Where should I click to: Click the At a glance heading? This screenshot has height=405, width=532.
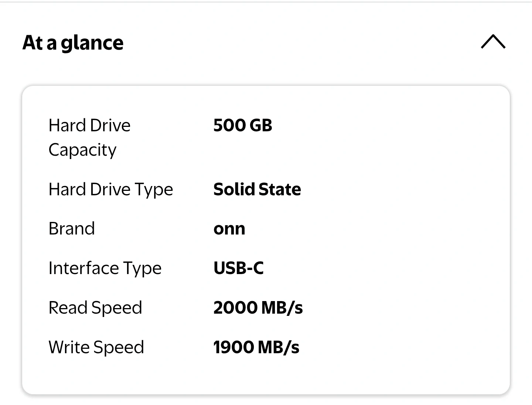pyautogui.click(x=73, y=43)
